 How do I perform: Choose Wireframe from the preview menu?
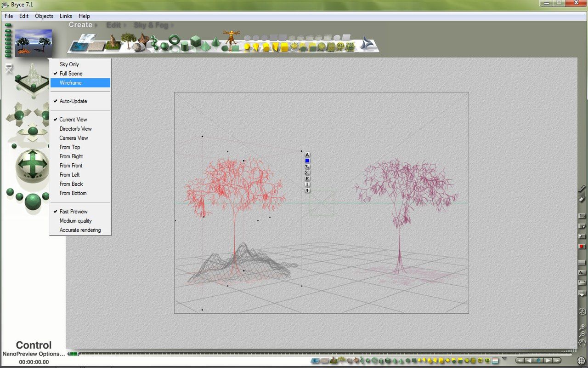point(70,83)
